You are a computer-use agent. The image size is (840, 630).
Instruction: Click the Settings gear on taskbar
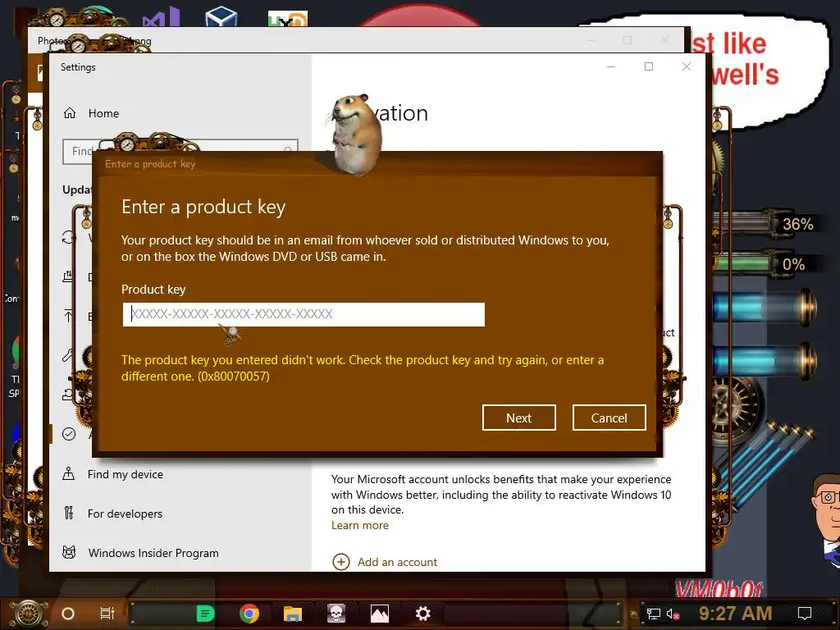pyautogui.click(x=423, y=614)
